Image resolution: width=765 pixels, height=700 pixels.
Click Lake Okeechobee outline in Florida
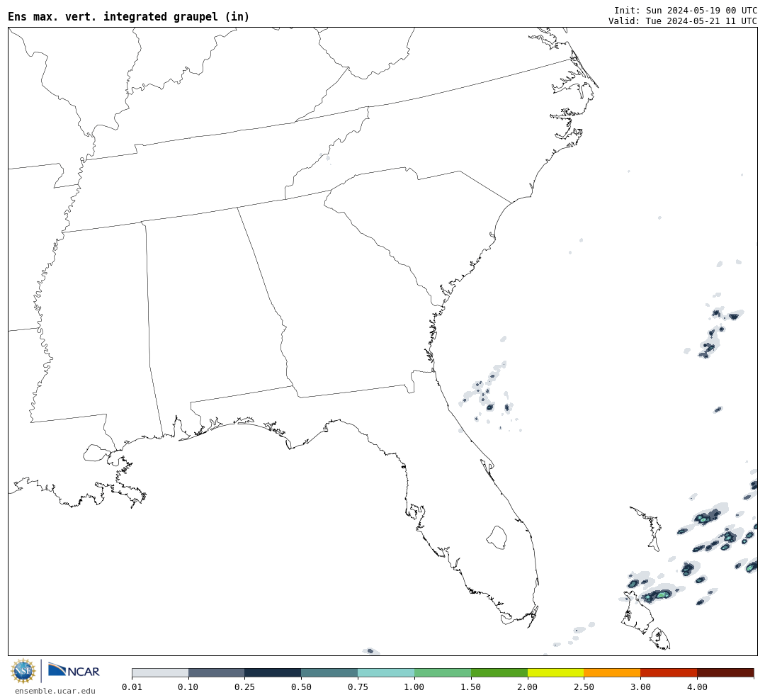[x=497, y=538]
